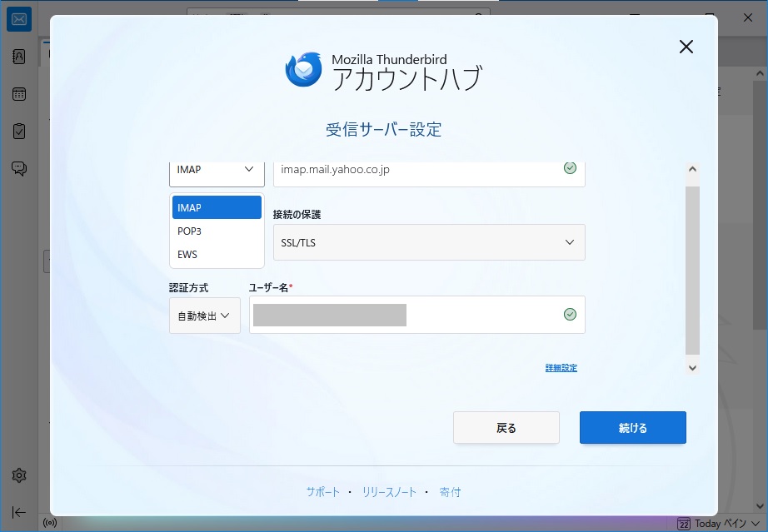
Task: Click the 戻る button
Action: pyautogui.click(x=506, y=428)
